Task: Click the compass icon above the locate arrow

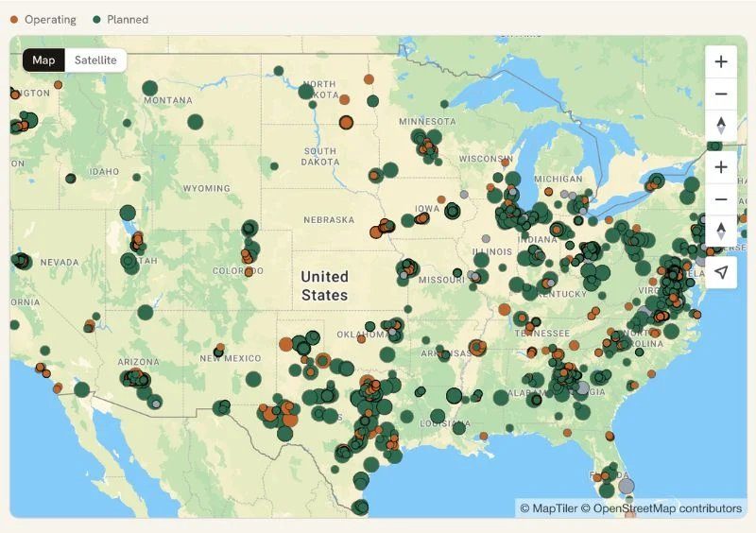Action: (x=721, y=231)
